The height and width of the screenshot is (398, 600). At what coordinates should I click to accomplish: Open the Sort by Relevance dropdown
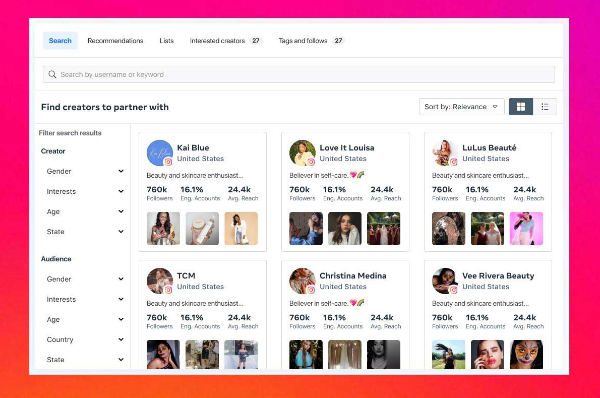coord(461,107)
